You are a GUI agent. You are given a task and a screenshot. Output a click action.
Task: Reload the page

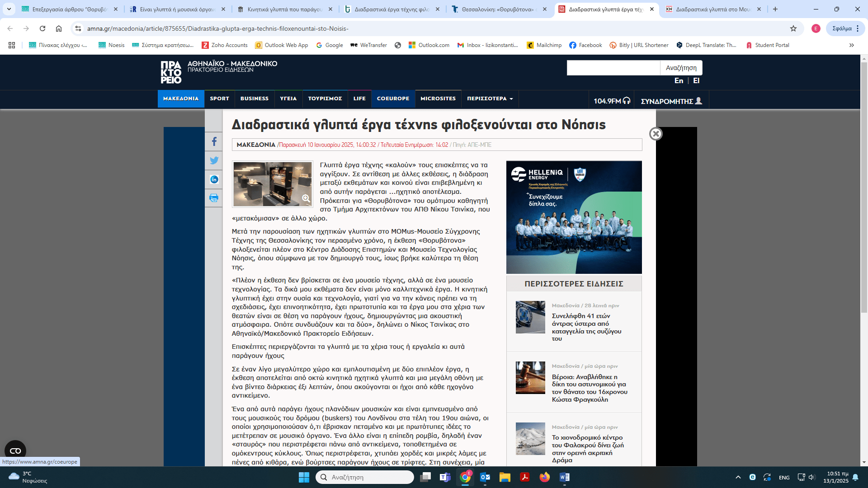pyautogui.click(x=42, y=28)
